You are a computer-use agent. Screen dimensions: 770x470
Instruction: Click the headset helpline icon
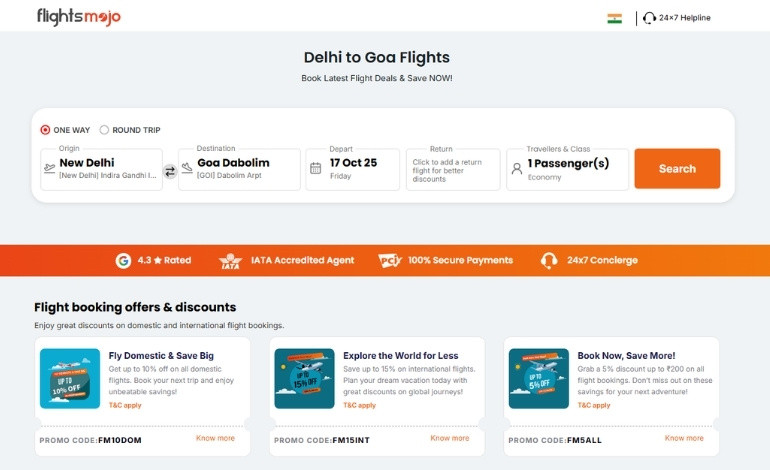tap(649, 18)
